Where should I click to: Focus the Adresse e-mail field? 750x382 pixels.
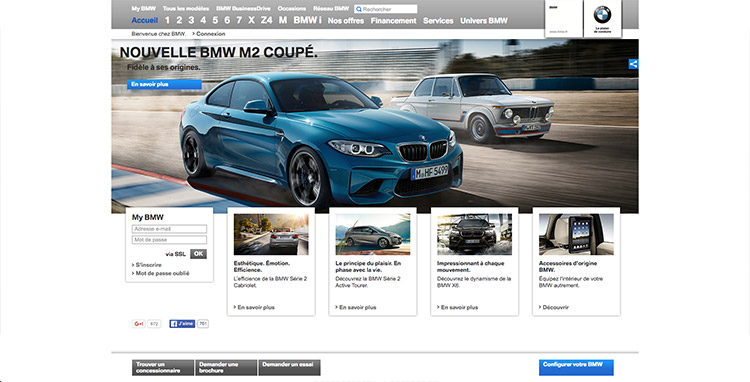(x=169, y=229)
